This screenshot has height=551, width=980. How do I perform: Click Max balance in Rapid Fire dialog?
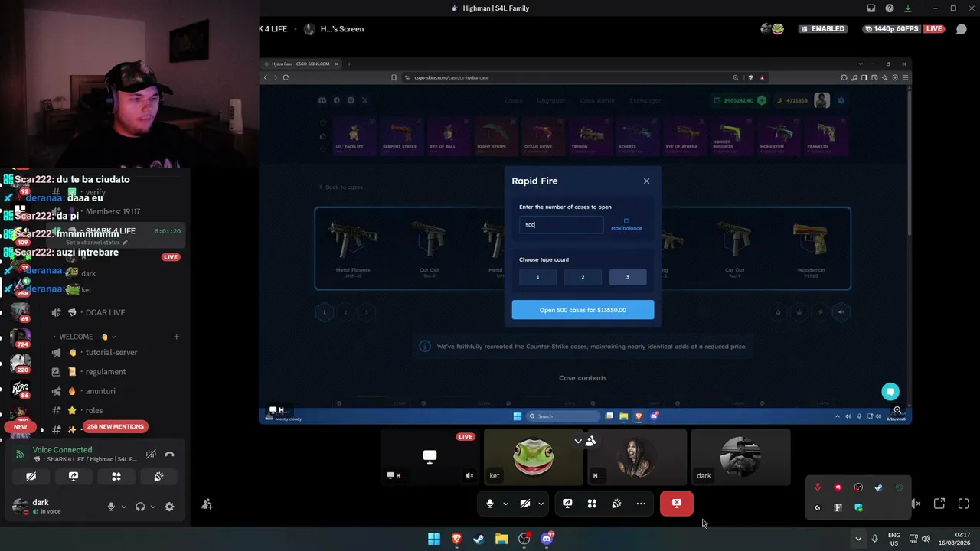coord(626,225)
